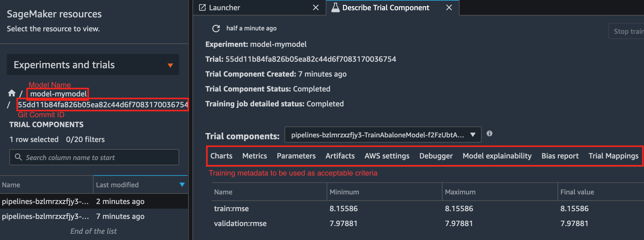644x240 pixels.
Task: Switch to the Debugger tab
Action: tap(436, 156)
